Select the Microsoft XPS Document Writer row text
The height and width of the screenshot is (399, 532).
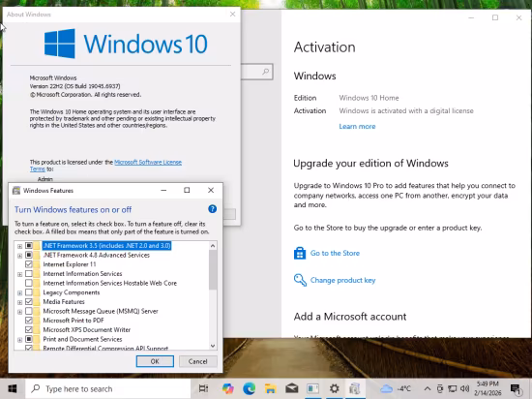point(86,329)
